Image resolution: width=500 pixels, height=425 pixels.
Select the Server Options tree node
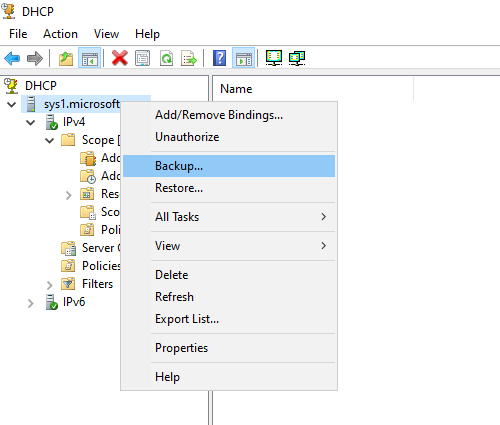pyautogui.click(x=101, y=248)
